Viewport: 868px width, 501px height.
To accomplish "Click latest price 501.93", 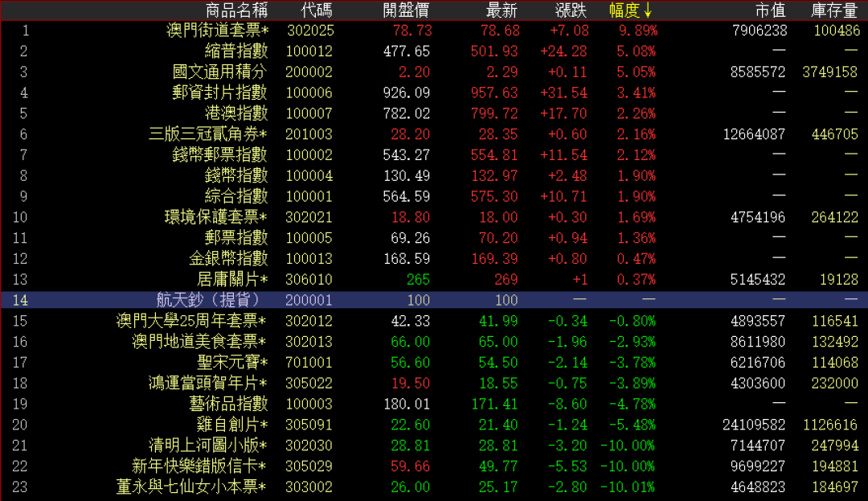I will pyautogui.click(x=493, y=51).
